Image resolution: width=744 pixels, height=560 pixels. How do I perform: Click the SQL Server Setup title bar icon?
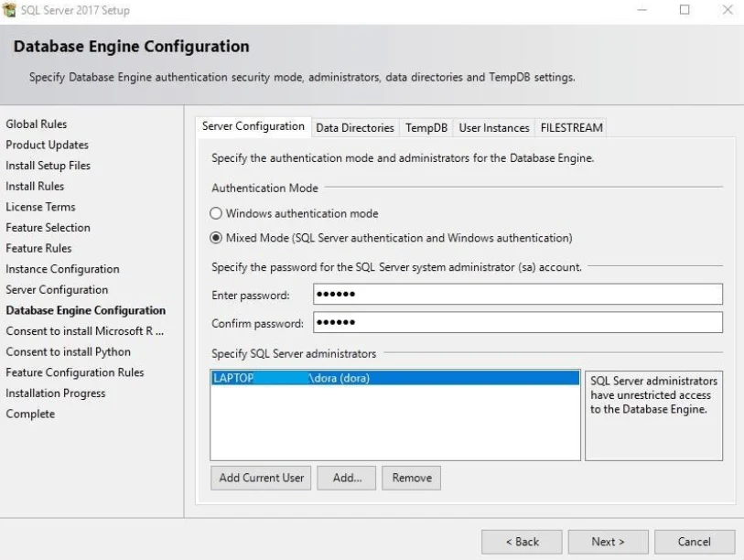click(9, 10)
